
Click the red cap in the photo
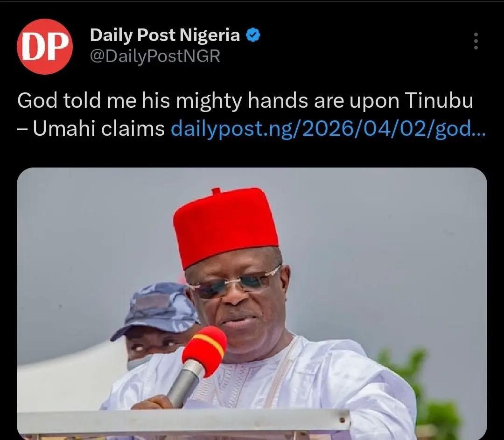click(225, 226)
